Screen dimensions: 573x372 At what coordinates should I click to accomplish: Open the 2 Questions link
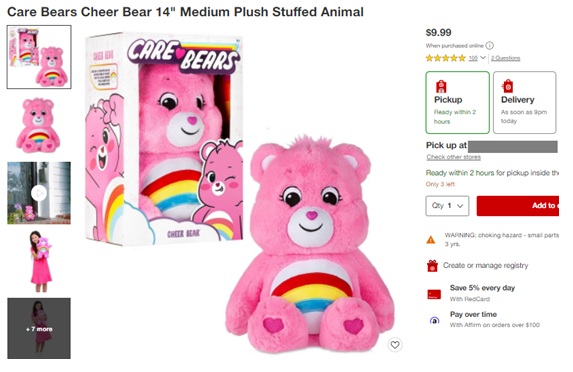pos(505,58)
